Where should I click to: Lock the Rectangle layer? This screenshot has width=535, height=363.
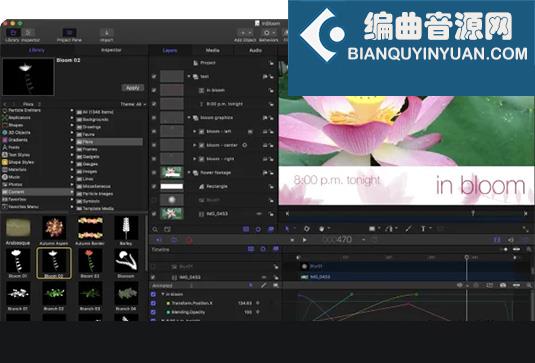pos(271,187)
